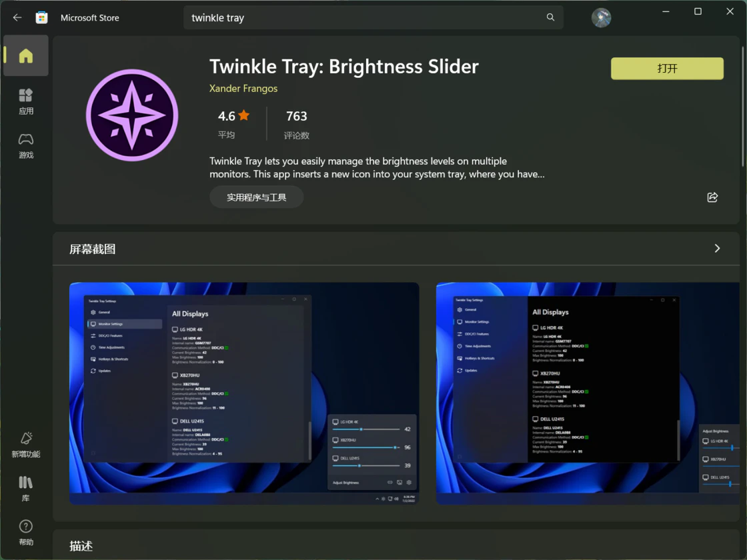The height and width of the screenshot is (560, 747).
Task: Click the back arrow in title bar
Action: (x=17, y=18)
